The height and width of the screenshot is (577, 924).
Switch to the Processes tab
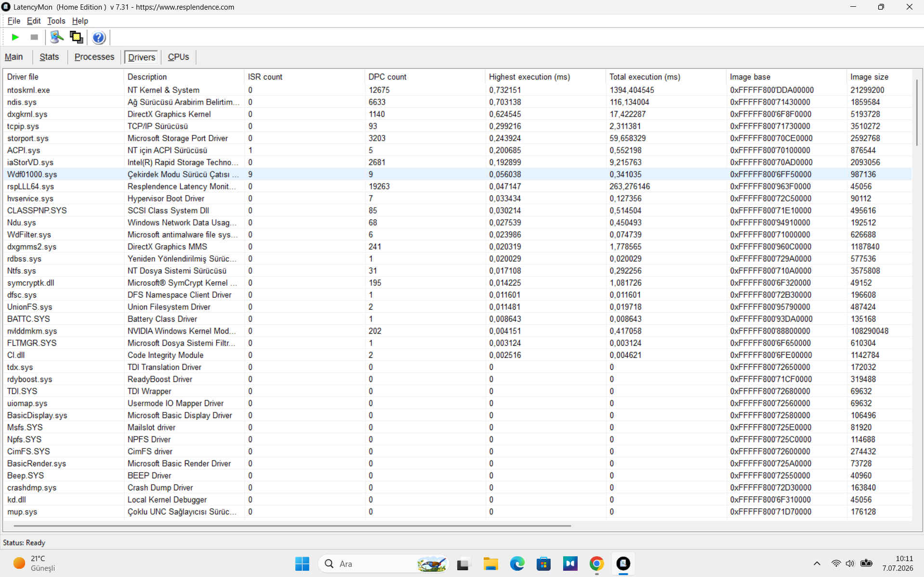tap(94, 57)
